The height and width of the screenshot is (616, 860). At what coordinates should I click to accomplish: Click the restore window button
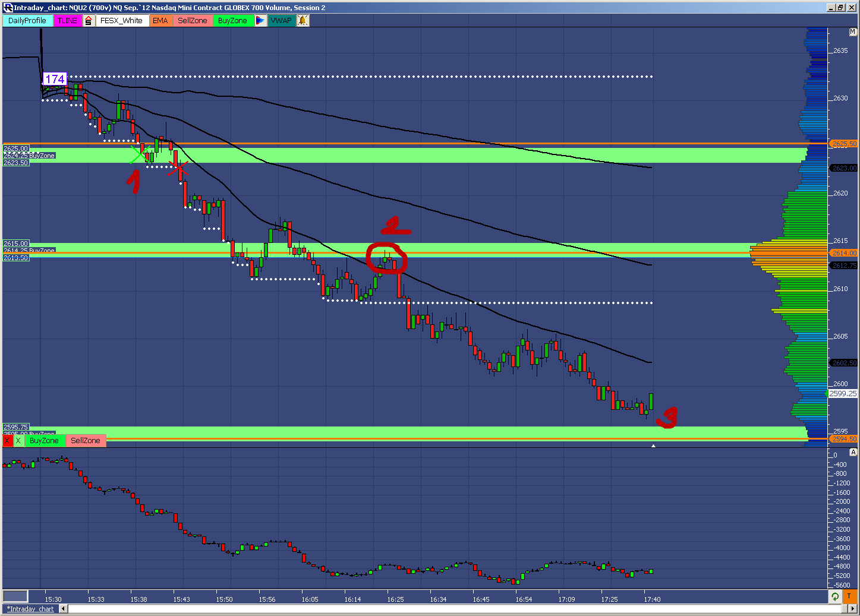tap(840, 8)
